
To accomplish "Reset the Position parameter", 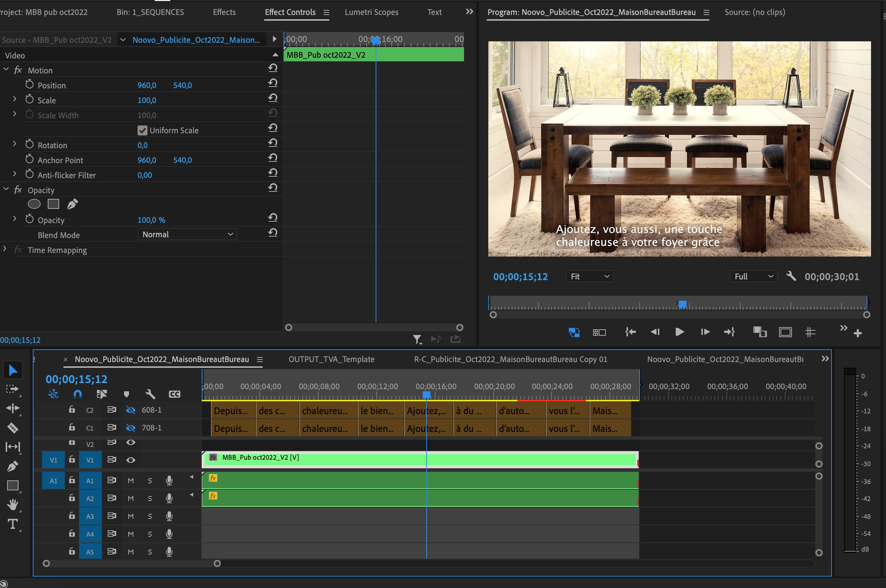I will [273, 84].
